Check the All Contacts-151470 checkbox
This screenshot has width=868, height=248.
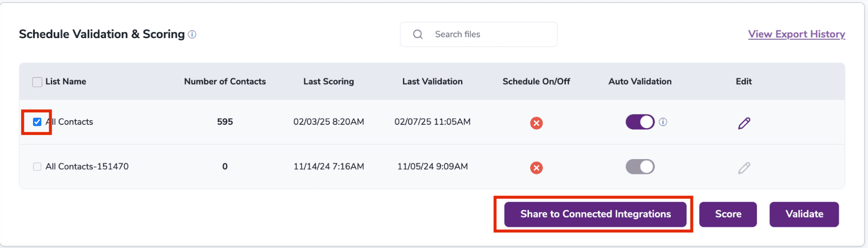(x=37, y=166)
